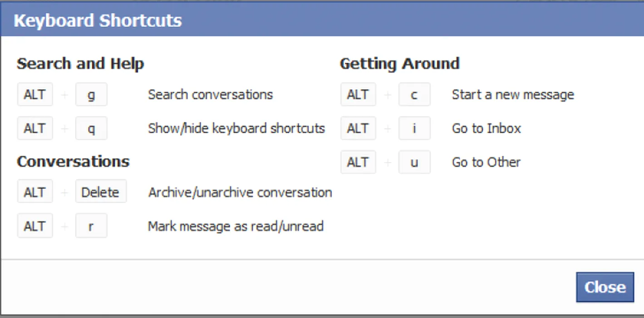This screenshot has width=644, height=318.
Task: Click the Search and Help heading
Action: pos(80,64)
